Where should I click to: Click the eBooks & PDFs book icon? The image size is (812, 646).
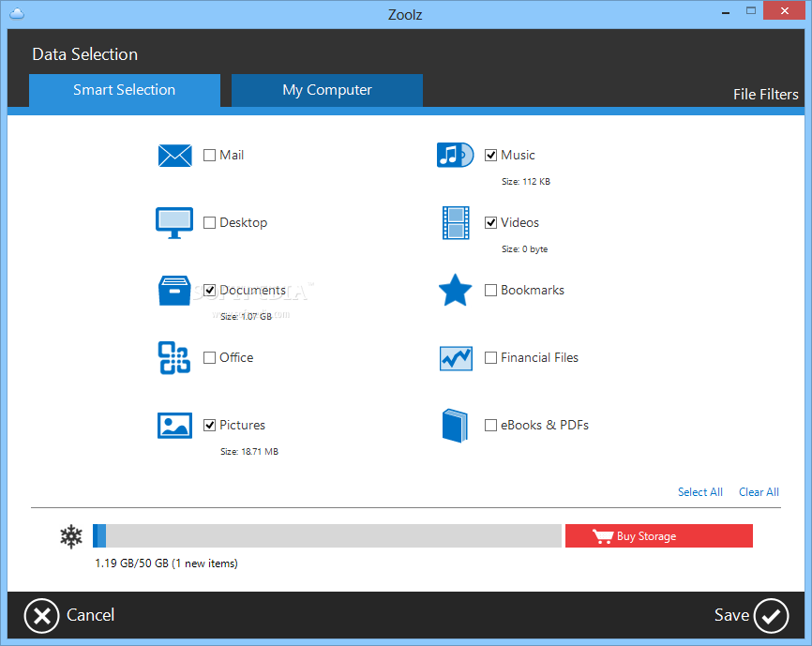point(455,426)
